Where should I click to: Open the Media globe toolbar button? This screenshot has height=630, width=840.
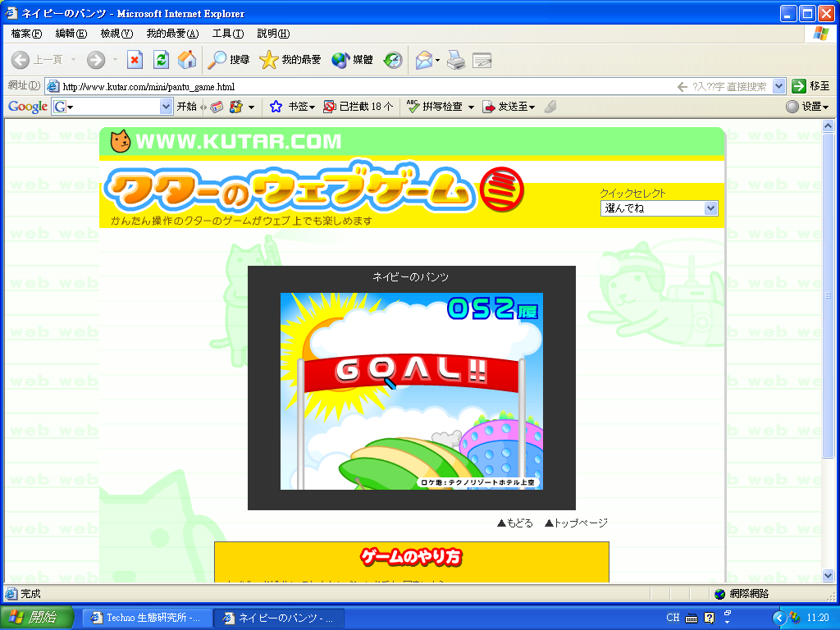pyautogui.click(x=352, y=59)
